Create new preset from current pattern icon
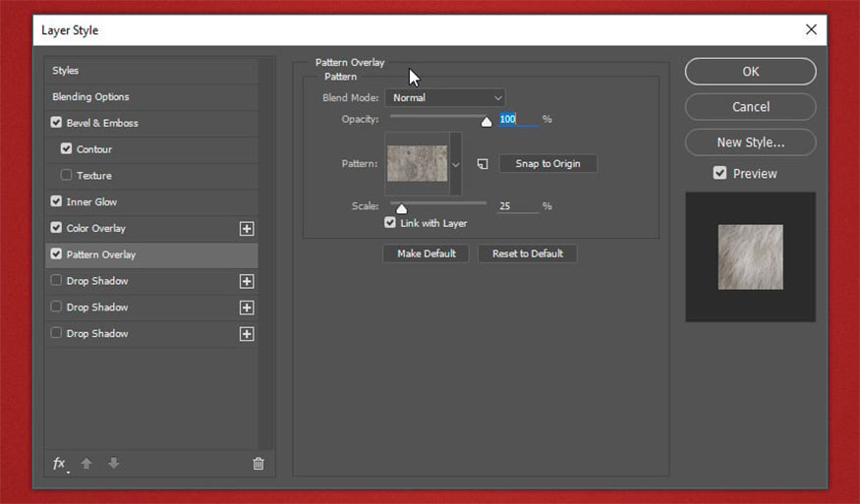The image size is (860, 504). coord(483,164)
